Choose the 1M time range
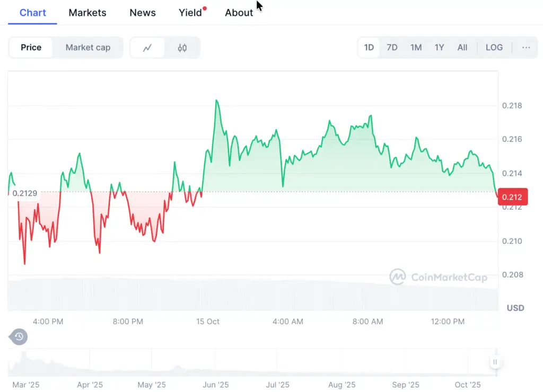The image size is (543, 392). click(416, 48)
